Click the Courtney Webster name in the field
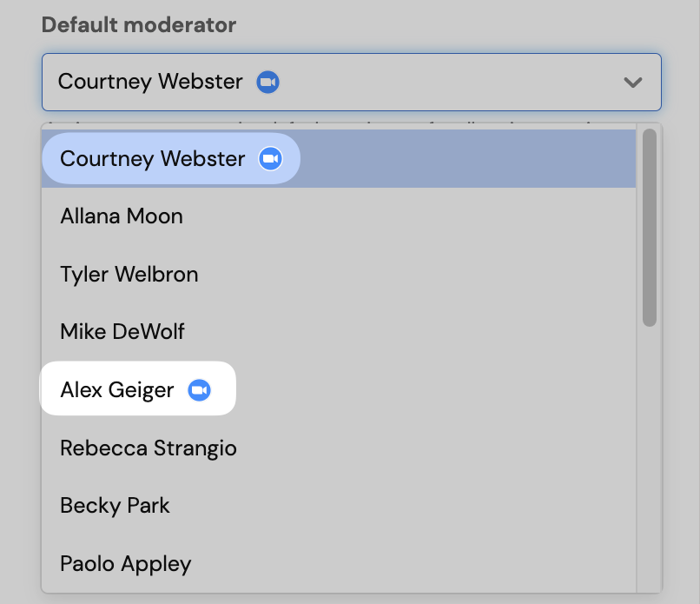This screenshot has height=604, width=700. pyautogui.click(x=150, y=83)
